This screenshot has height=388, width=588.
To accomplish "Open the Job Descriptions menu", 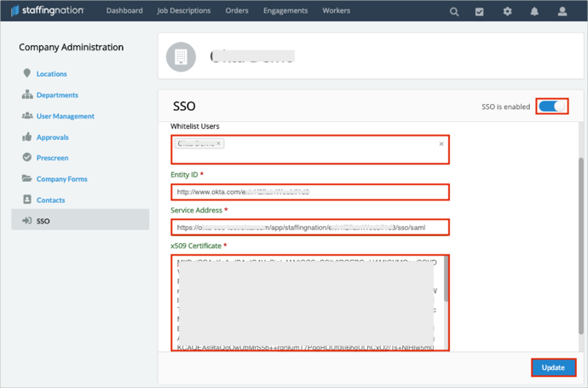I will pyautogui.click(x=184, y=10).
